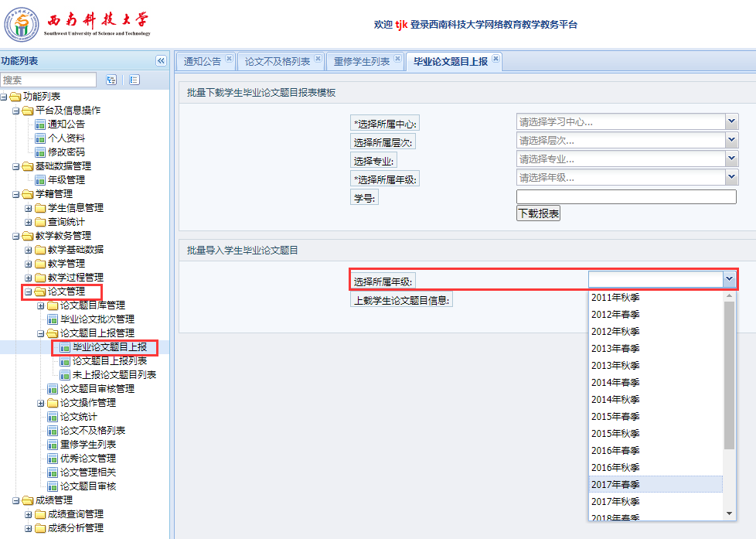Switch to the 通知公告 tab
Screen dimensions: 756x539
pos(203,61)
